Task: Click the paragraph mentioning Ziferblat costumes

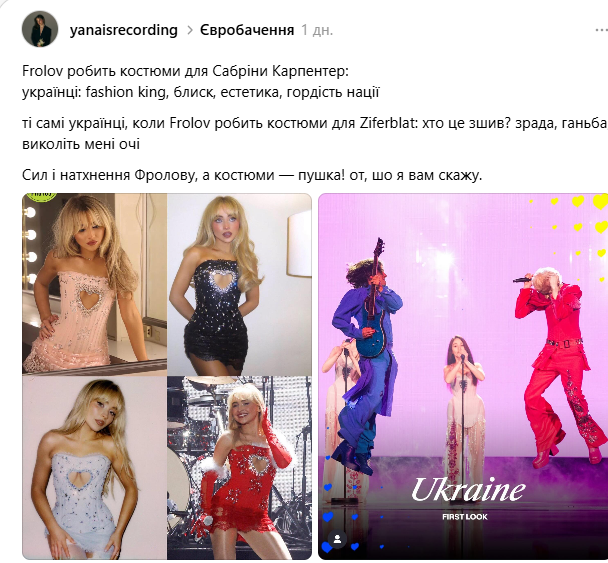Action: 315,133
